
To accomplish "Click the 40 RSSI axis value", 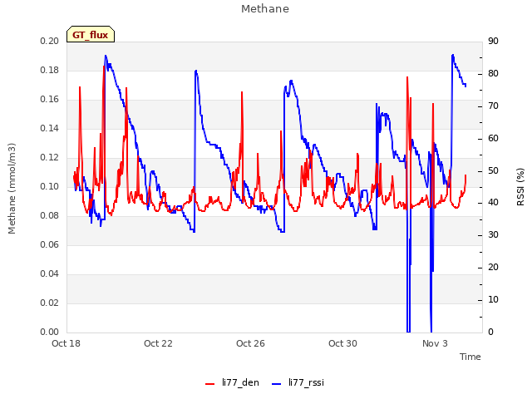I will pyautogui.click(x=493, y=203).
